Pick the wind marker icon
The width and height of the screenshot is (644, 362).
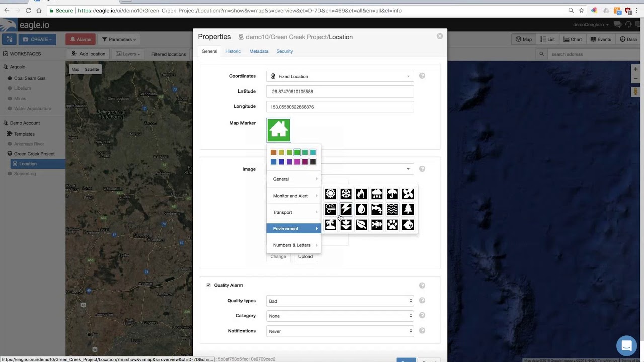(330, 209)
